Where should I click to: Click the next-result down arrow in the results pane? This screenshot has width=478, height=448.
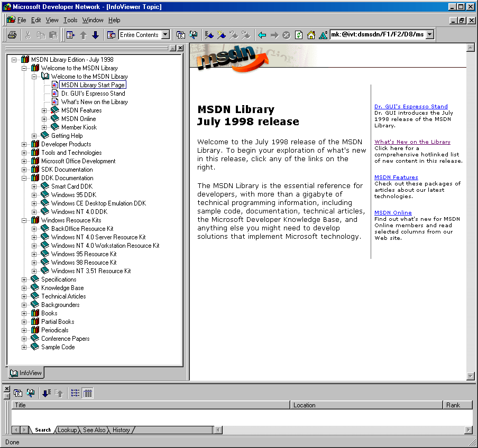tap(47, 393)
